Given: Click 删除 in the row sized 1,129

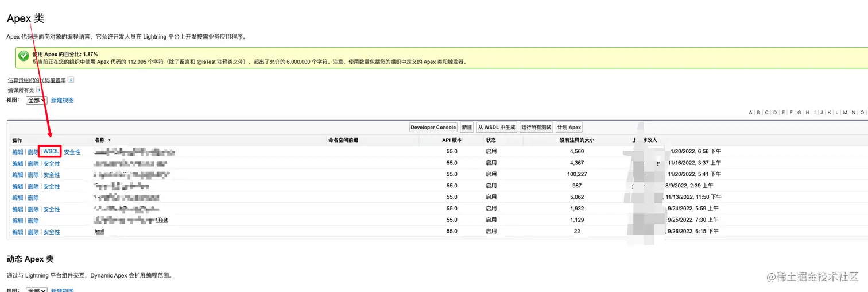Looking at the screenshot, I should 33,221.
